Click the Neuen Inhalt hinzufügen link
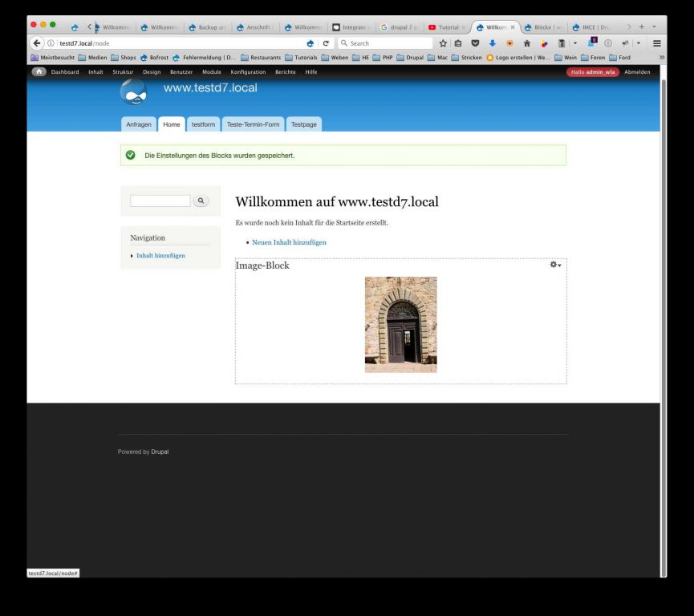Viewport: 694px width, 616px height. (x=289, y=241)
